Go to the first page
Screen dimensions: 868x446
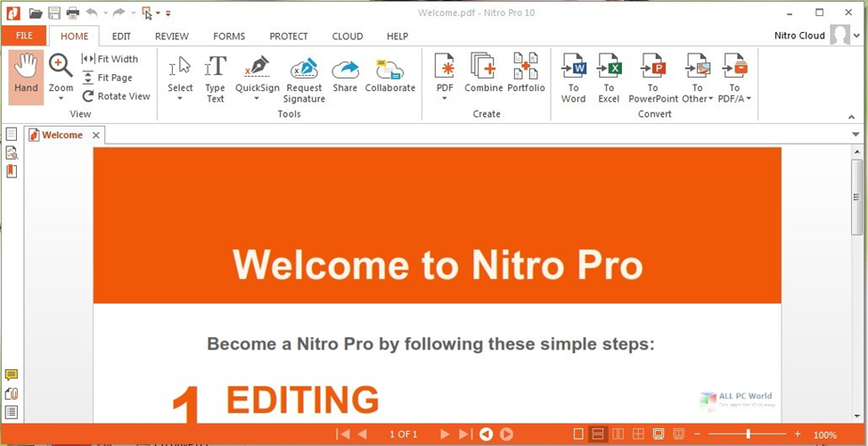[343, 434]
